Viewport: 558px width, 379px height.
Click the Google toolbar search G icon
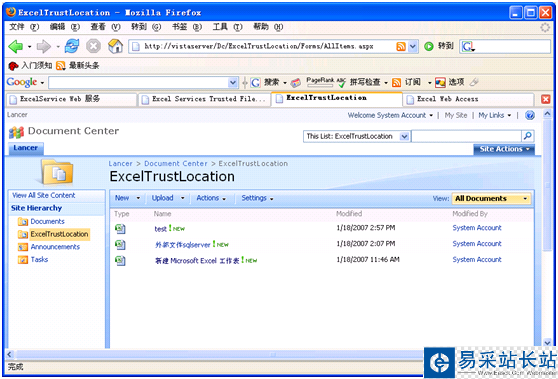(255, 83)
